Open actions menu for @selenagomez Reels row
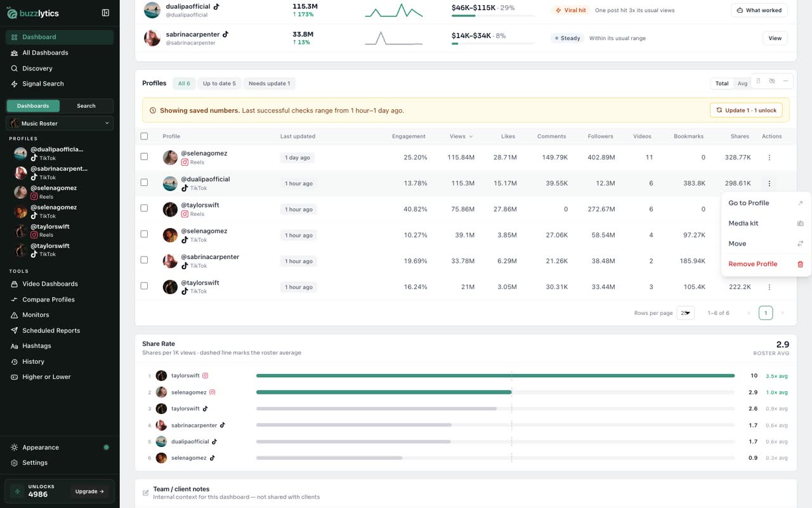The height and width of the screenshot is (508, 812). 769,157
